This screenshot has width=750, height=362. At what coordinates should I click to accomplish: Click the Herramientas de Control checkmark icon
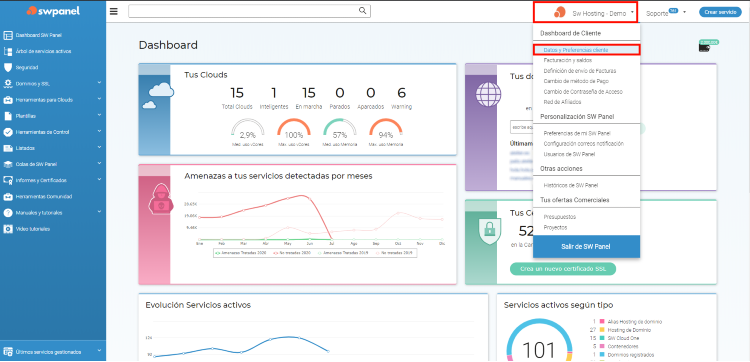click(x=8, y=132)
